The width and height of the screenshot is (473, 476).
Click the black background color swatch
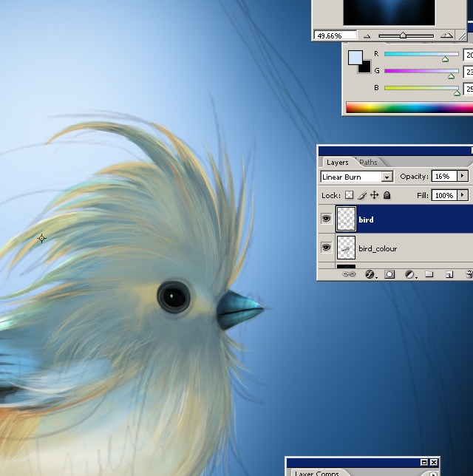[366, 68]
